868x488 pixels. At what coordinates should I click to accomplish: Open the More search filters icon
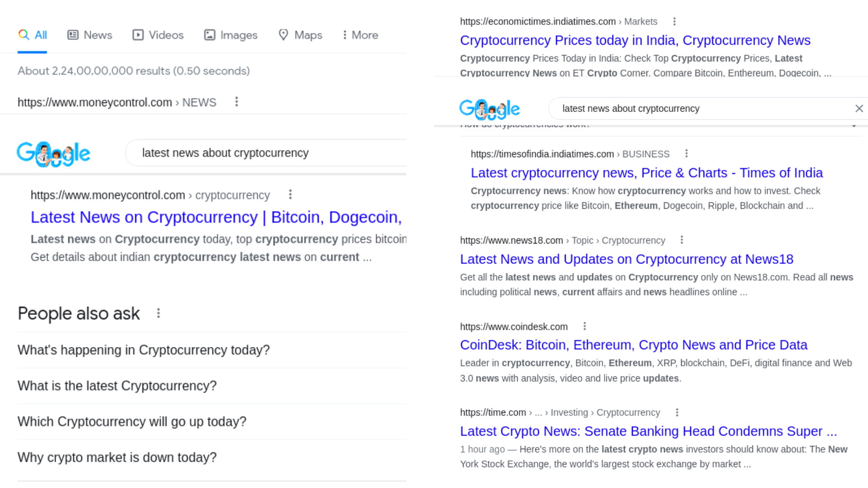click(345, 35)
